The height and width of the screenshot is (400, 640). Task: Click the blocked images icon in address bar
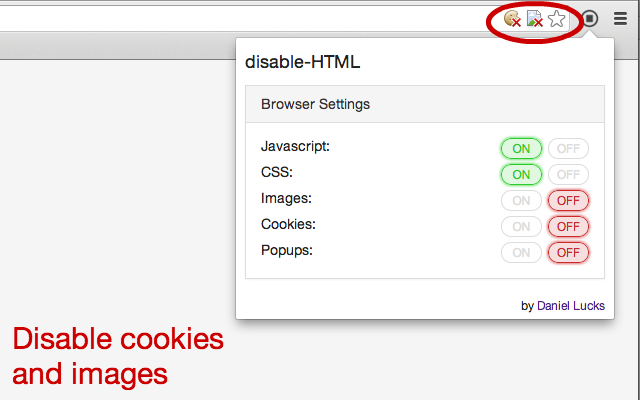click(x=535, y=19)
